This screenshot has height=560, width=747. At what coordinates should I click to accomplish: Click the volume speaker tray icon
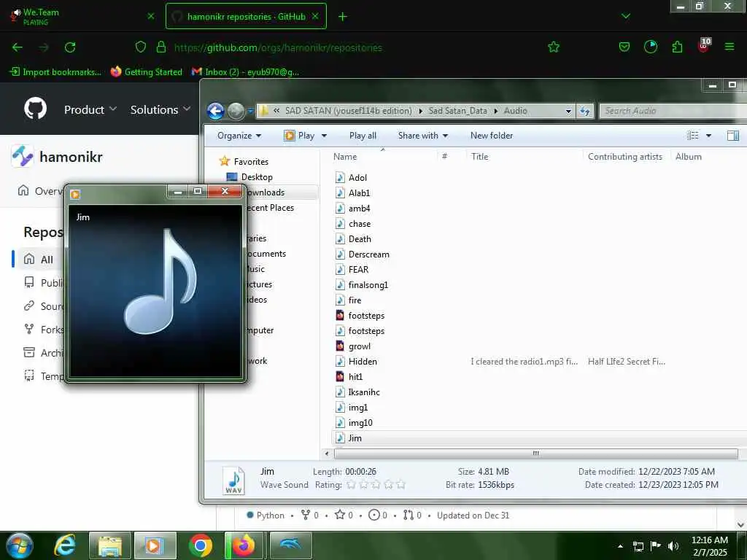(673, 546)
